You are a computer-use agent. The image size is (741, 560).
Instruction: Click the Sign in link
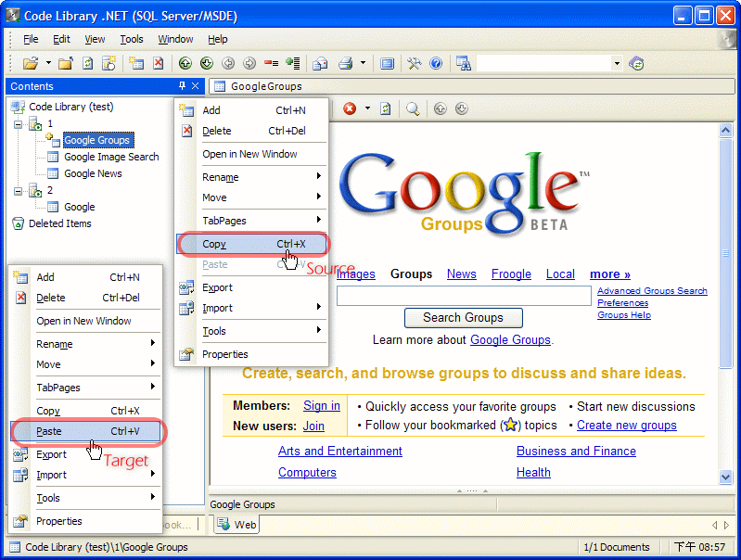[x=322, y=405]
